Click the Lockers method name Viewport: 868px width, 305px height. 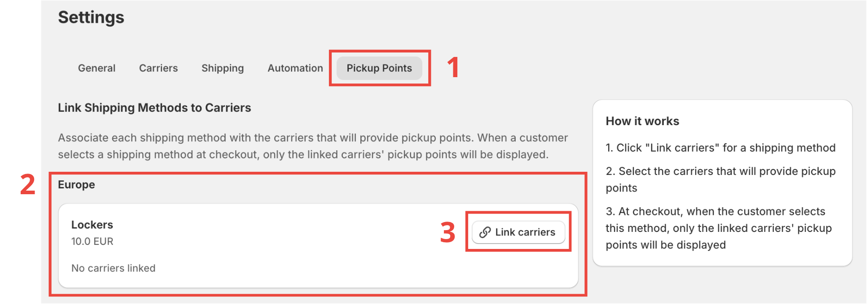pyautogui.click(x=92, y=224)
